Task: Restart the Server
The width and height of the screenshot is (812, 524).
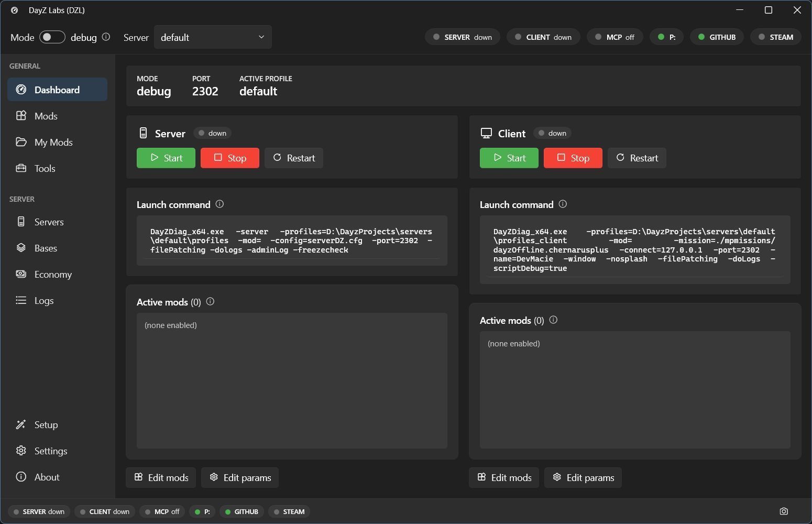Action: pos(294,158)
